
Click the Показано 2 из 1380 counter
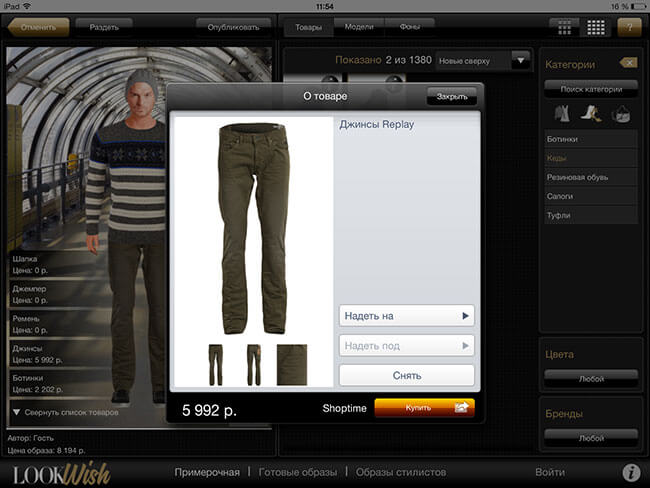click(383, 60)
